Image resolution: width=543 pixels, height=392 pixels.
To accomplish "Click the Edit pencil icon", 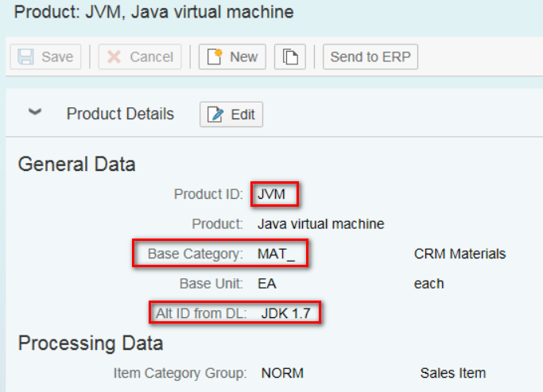I will tap(215, 114).
